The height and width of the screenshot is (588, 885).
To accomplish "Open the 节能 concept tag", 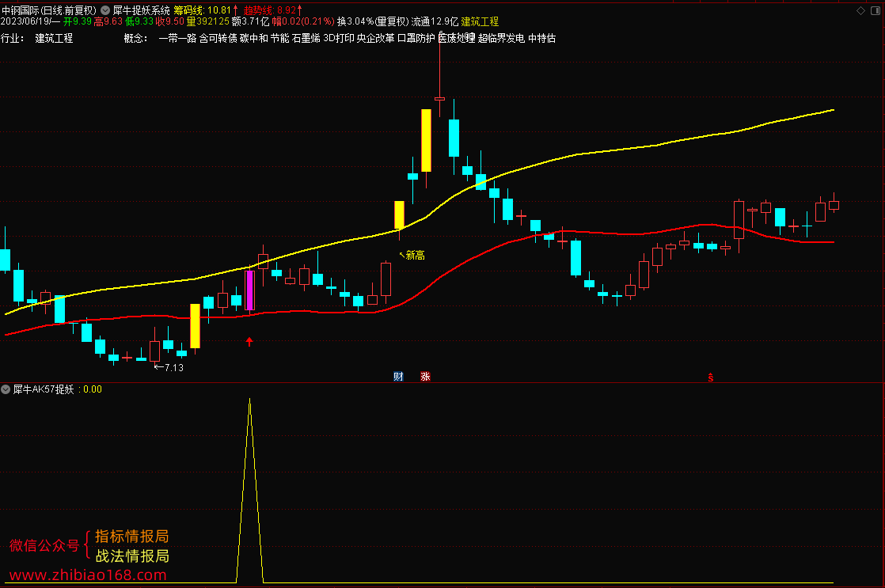I will [x=280, y=38].
